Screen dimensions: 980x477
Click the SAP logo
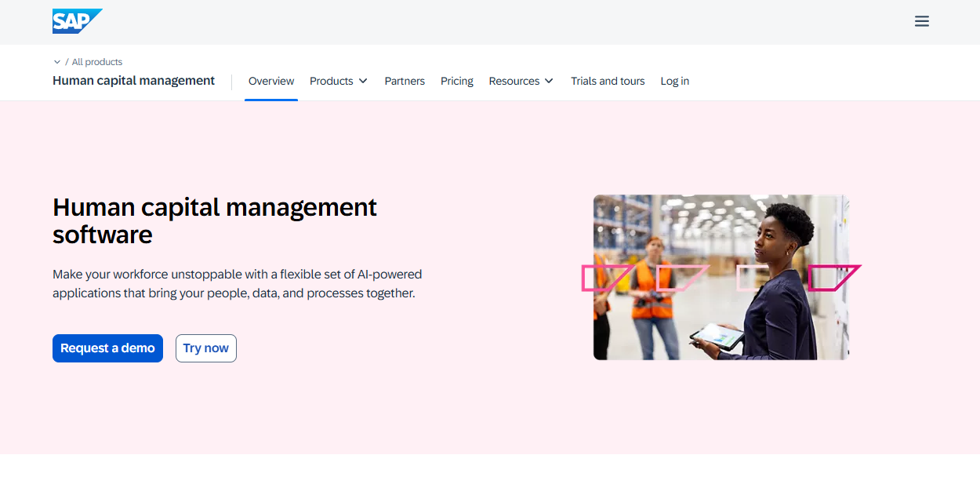77,20
